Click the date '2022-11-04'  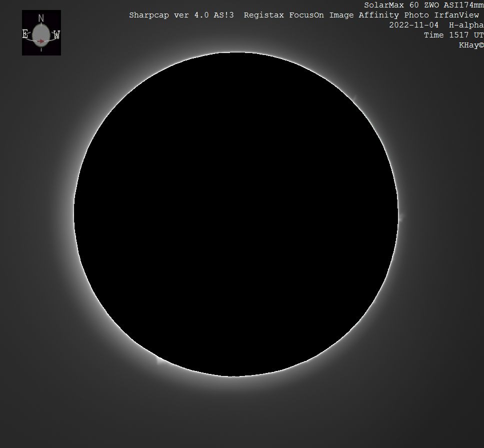point(413,25)
